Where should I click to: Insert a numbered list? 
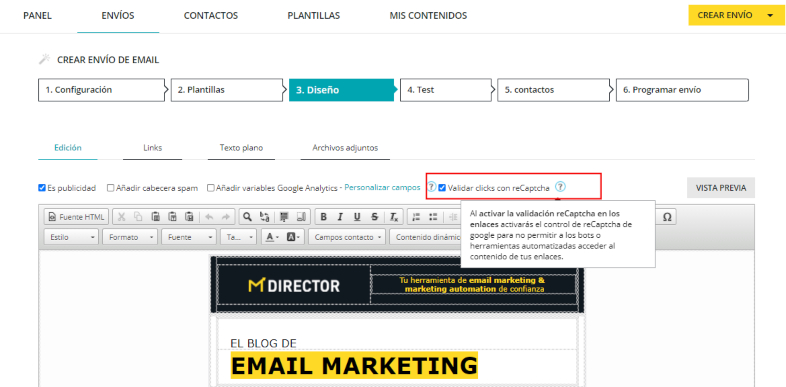tap(416, 217)
